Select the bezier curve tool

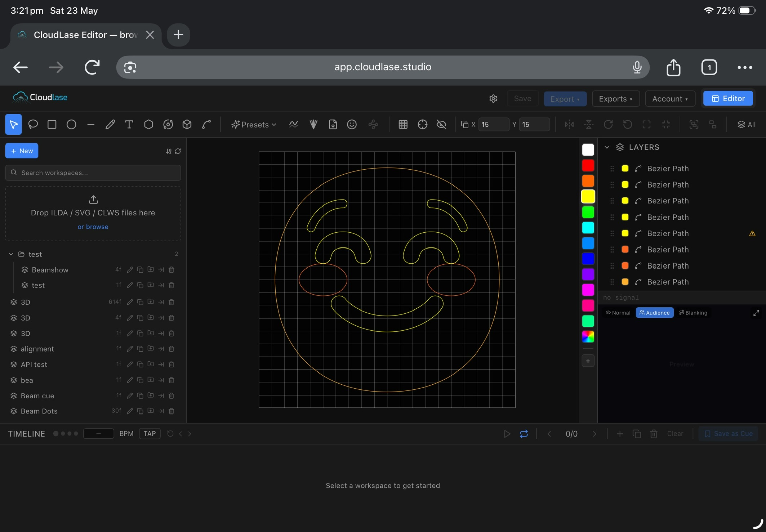[x=206, y=125]
